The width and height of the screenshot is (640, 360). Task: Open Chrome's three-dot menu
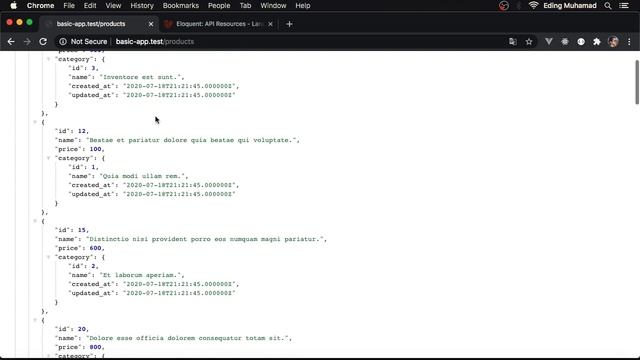point(629,42)
